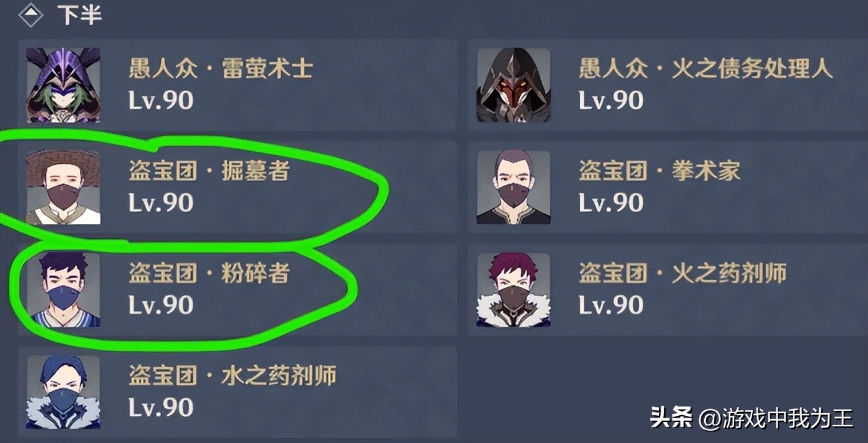Click the 盗宝团·粉碎者 enemy name
The width and height of the screenshot is (868, 443).
(x=209, y=274)
